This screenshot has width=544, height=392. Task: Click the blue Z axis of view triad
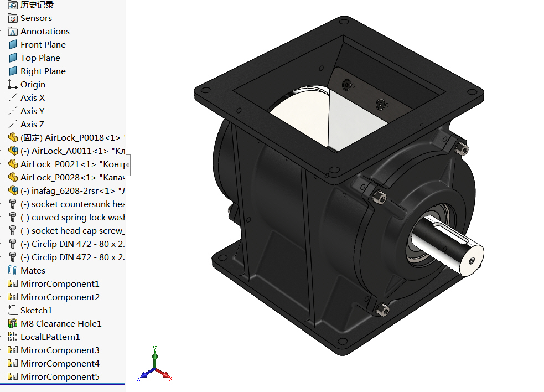[144, 375]
